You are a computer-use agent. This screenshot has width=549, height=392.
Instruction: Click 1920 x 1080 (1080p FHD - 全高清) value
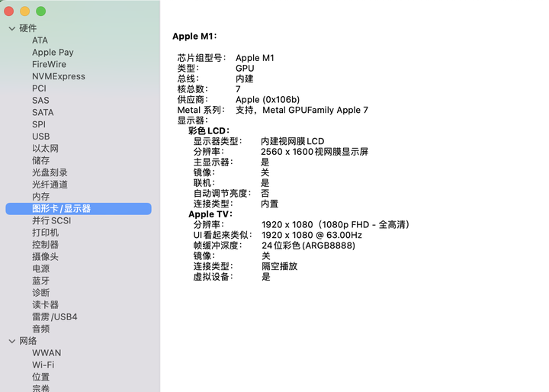point(335,224)
